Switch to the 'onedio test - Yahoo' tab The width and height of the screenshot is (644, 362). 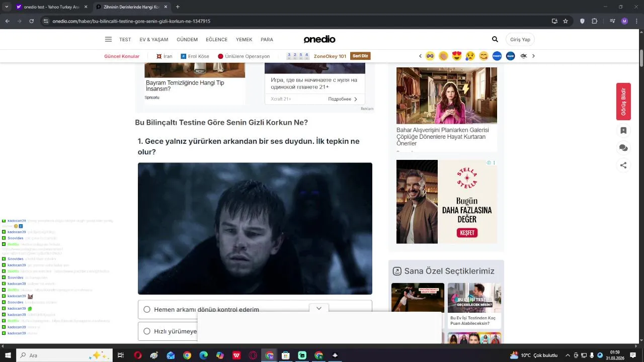tap(51, 7)
